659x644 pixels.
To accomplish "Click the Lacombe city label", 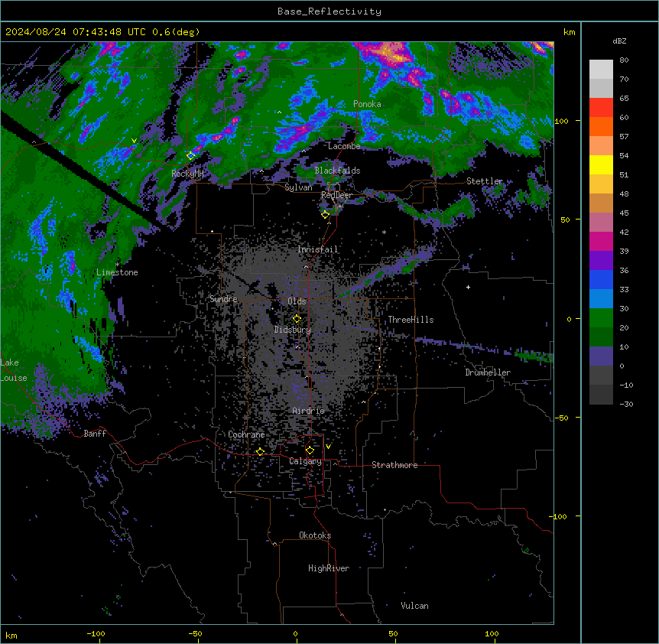I will tap(344, 146).
